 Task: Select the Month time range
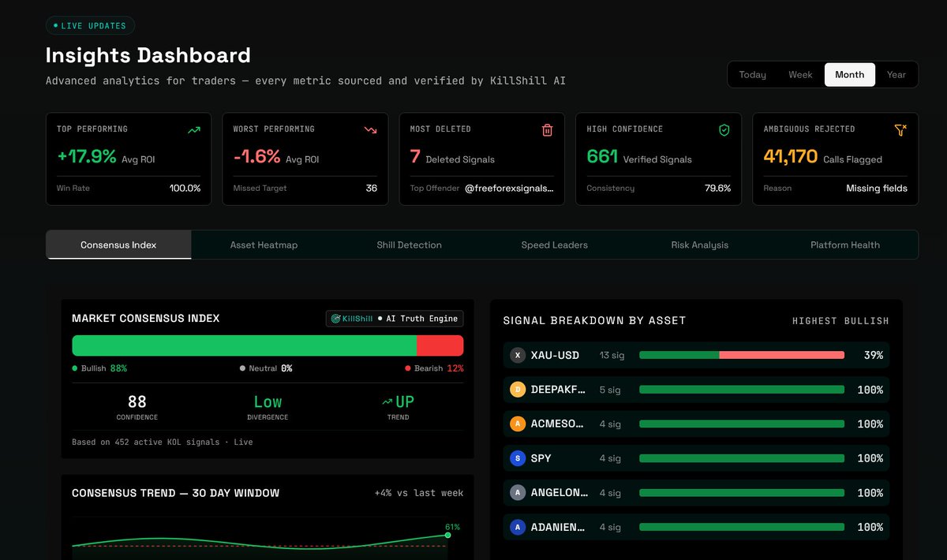coord(850,74)
